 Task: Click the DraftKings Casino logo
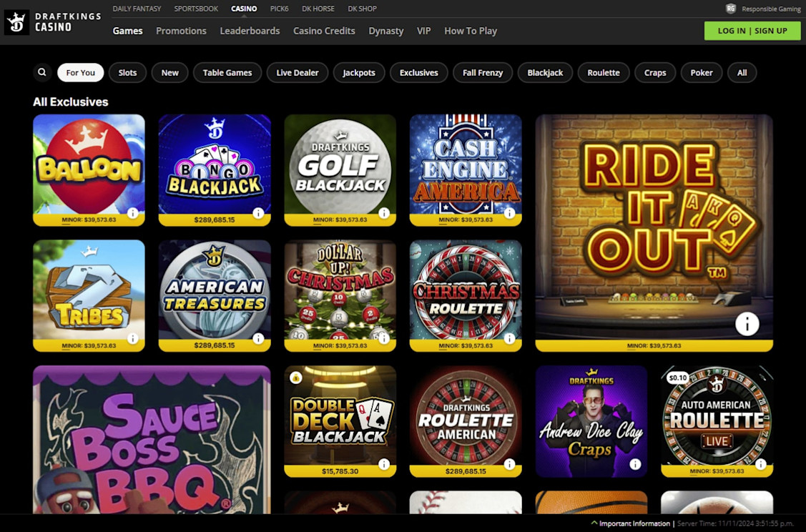(x=53, y=22)
